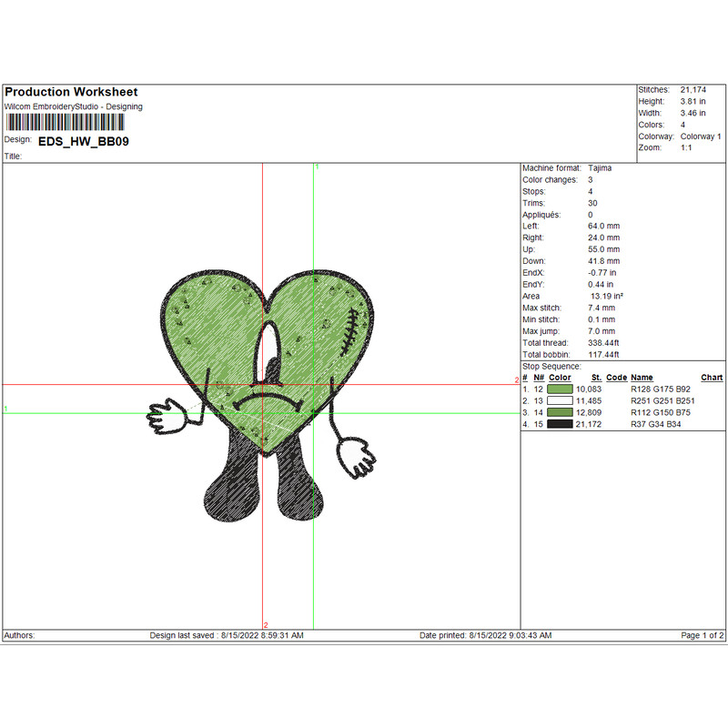Image resolution: width=728 pixels, height=728 pixels.
Task: Click the character's white hand on the left
Action: [166, 418]
